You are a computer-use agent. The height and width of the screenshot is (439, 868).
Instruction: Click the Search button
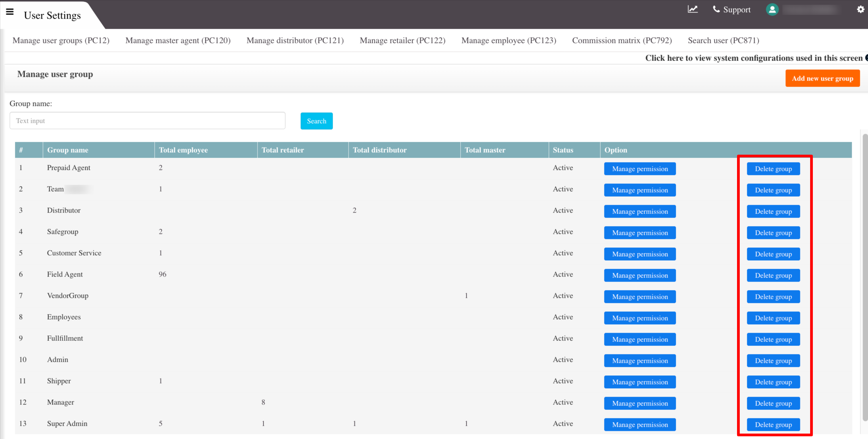click(316, 121)
